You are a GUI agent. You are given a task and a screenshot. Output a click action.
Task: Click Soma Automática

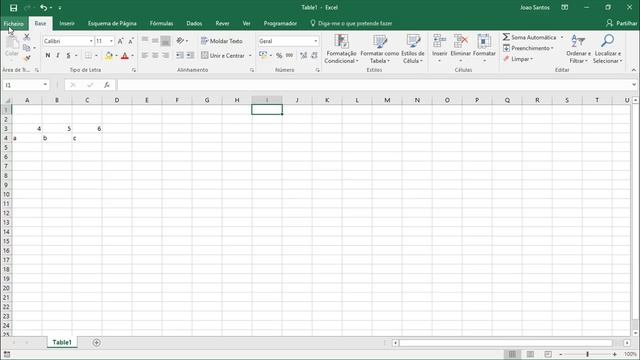(529, 37)
